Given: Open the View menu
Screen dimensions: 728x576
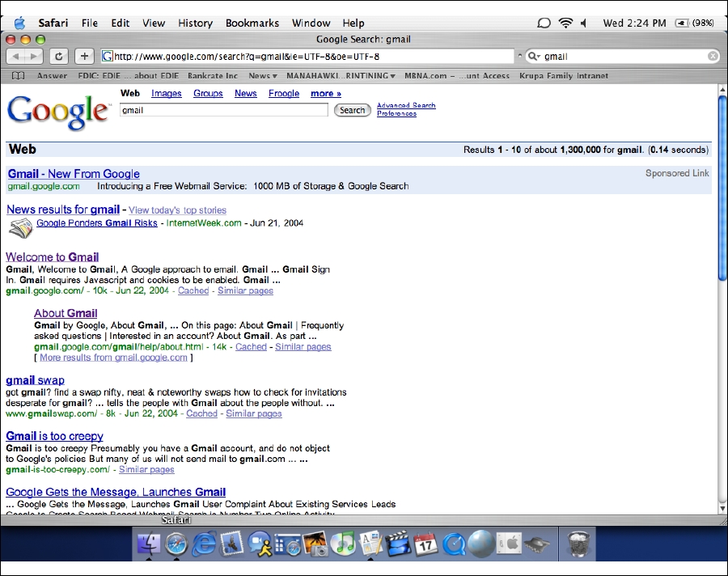Looking at the screenshot, I should 154,23.
